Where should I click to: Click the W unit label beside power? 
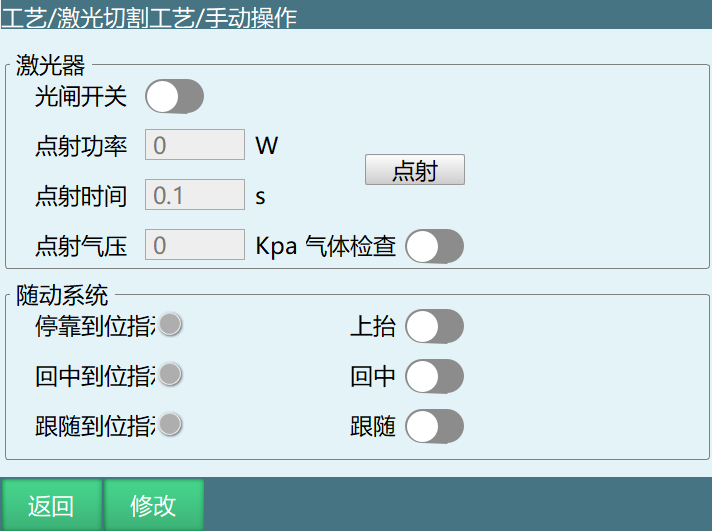click(266, 146)
